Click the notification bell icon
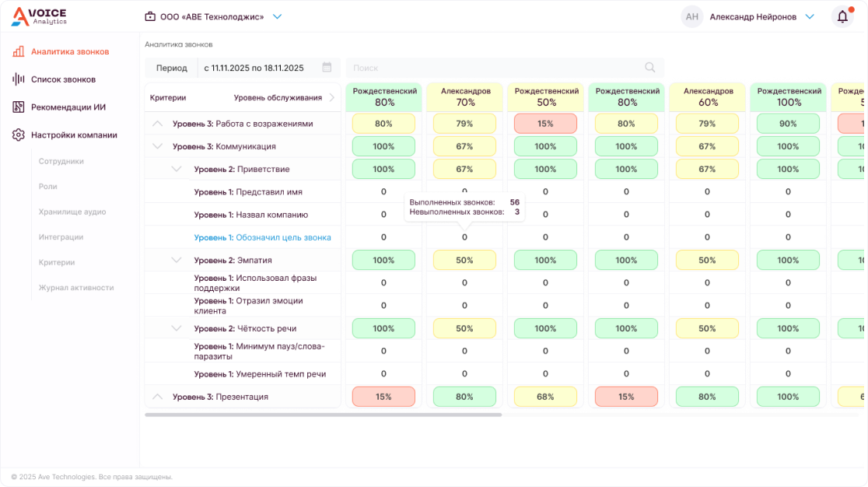The width and height of the screenshot is (868, 487). pos(842,16)
